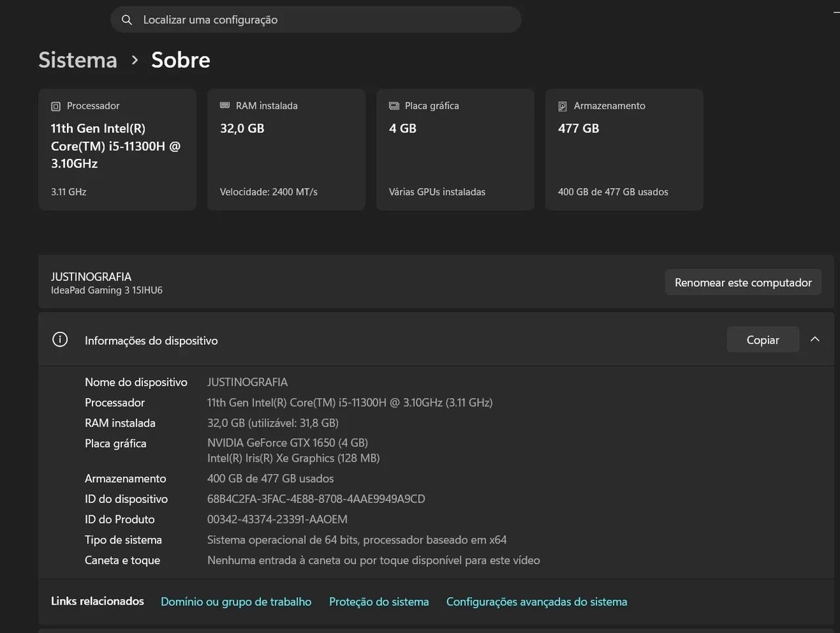
Task: Click the RAM instalada memory icon
Action: [x=225, y=106]
